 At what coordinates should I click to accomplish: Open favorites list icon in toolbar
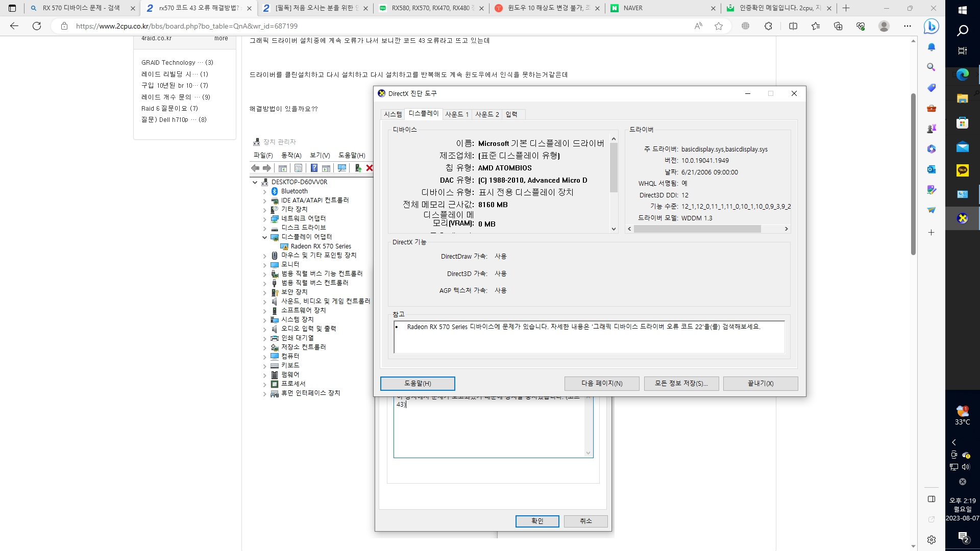point(816,26)
